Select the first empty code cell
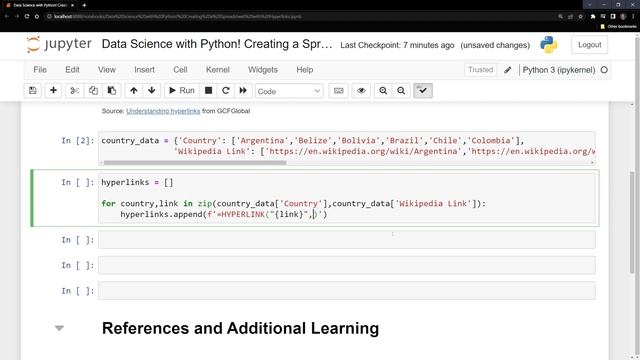The image size is (640, 360). [347, 240]
